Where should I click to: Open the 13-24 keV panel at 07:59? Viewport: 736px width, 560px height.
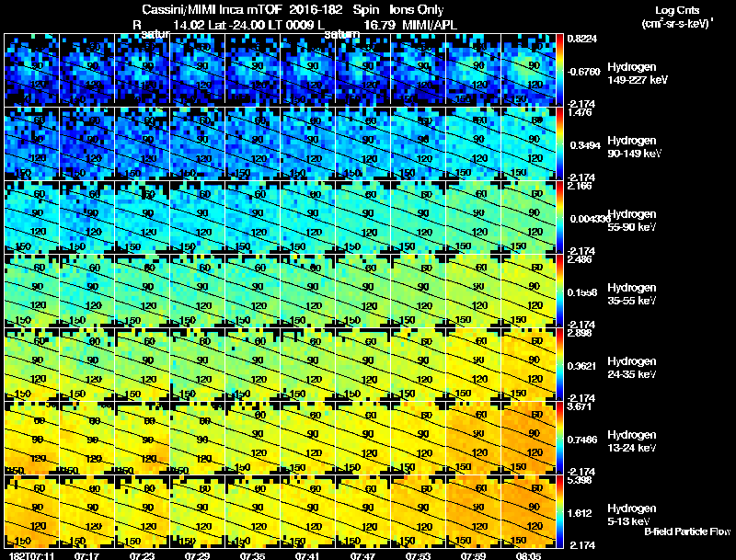(x=473, y=438)
